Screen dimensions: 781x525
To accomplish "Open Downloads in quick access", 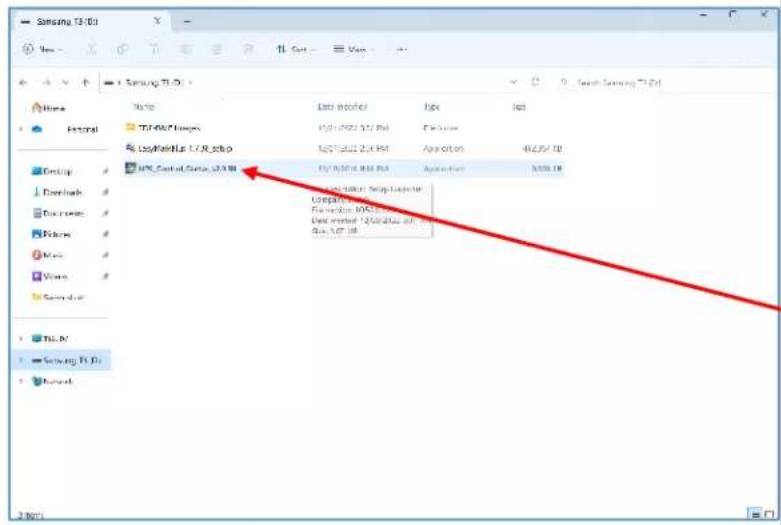I will 57,192.
